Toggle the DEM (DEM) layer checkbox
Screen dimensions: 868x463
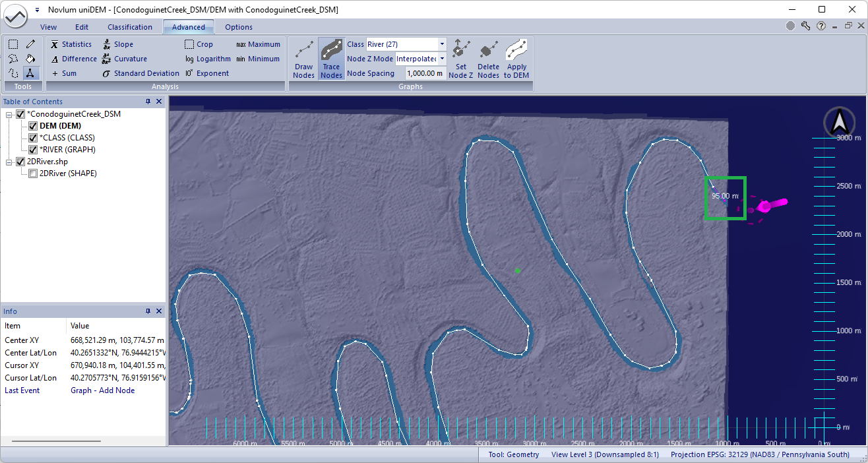click(33, 126)
